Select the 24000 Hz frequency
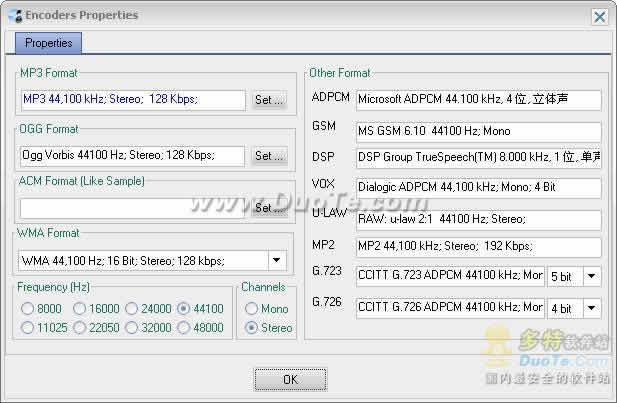 148,309
